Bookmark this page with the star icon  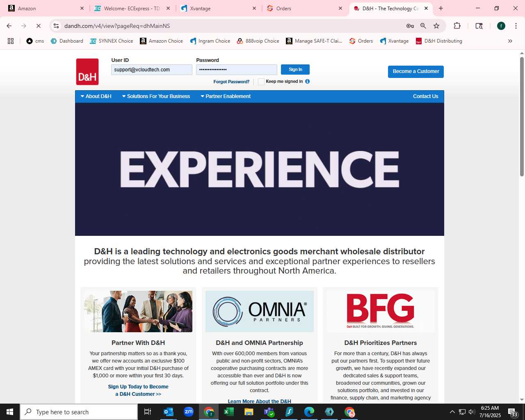pos(436,26)
